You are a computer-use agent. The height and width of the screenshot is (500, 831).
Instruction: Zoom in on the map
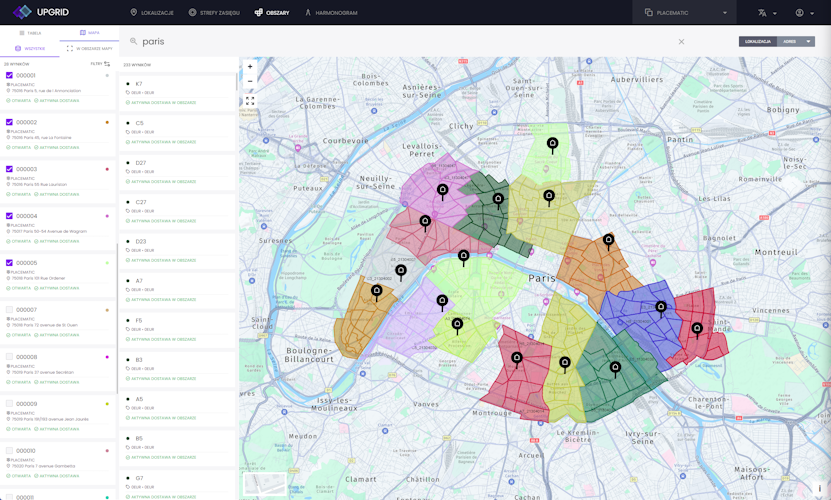pos(250,67)
